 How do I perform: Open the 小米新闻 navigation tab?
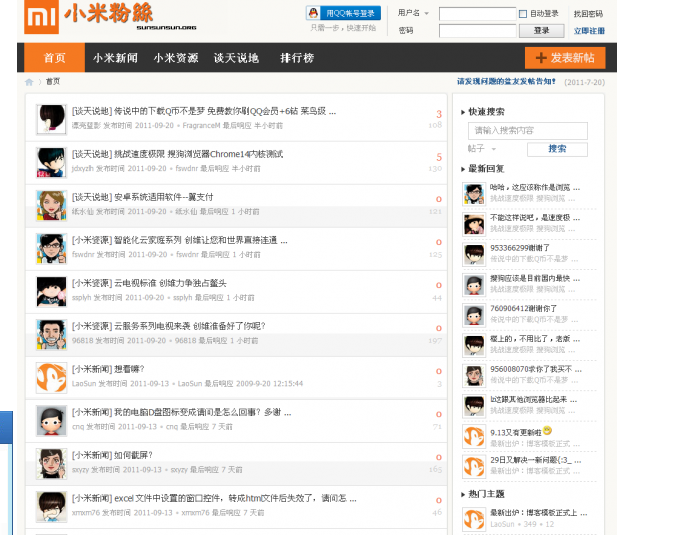tap(115, 58)
